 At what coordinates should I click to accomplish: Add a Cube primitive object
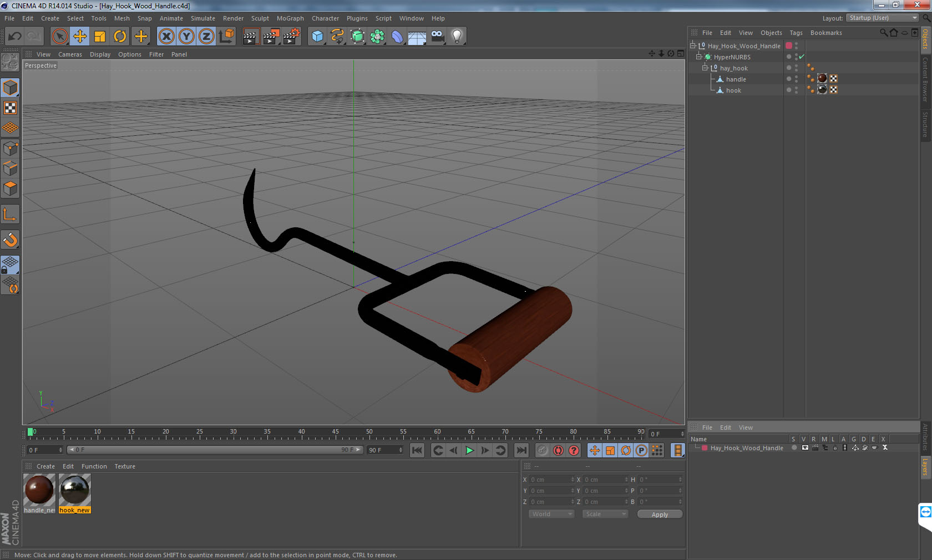pos(317,37)
